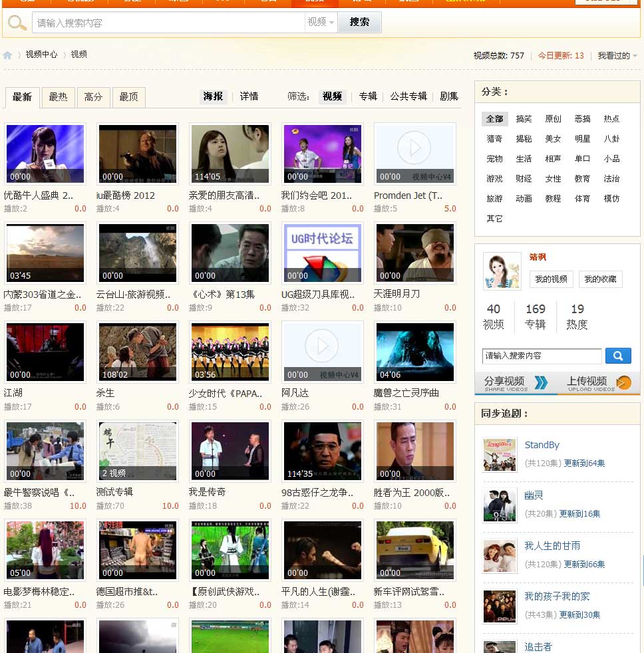Click the 搜索 button
This screenshot has width=644, height=653.
pyautogui.click(x=359, y=22)
